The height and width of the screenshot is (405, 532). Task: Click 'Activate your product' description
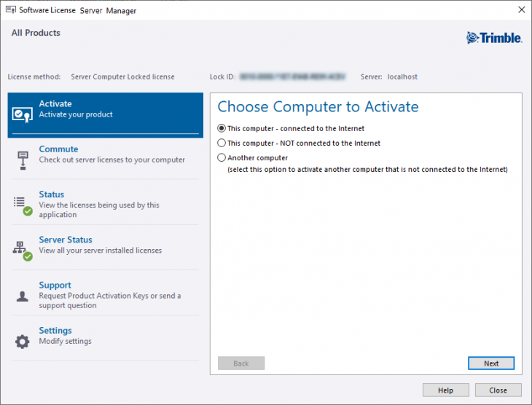[76, 114]
